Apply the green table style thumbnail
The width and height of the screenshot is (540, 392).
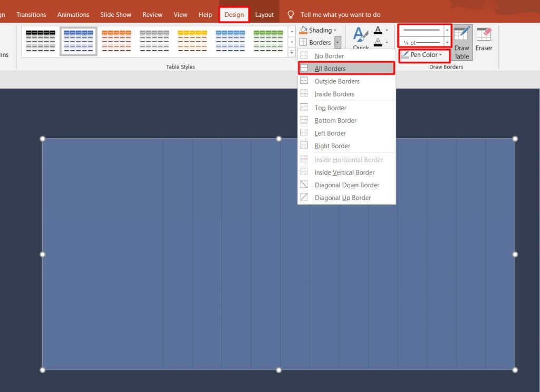[268, 41]
